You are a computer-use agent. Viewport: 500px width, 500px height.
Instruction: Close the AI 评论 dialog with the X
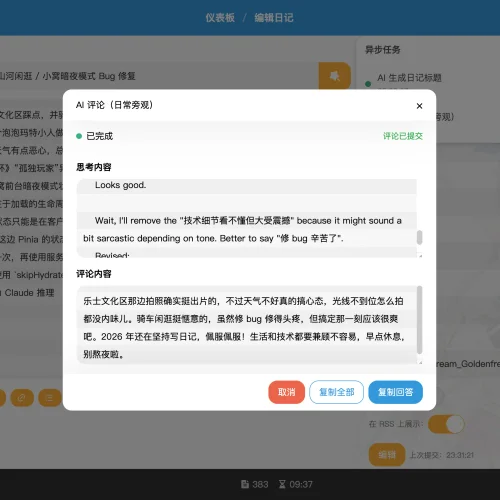click(419, 106)
